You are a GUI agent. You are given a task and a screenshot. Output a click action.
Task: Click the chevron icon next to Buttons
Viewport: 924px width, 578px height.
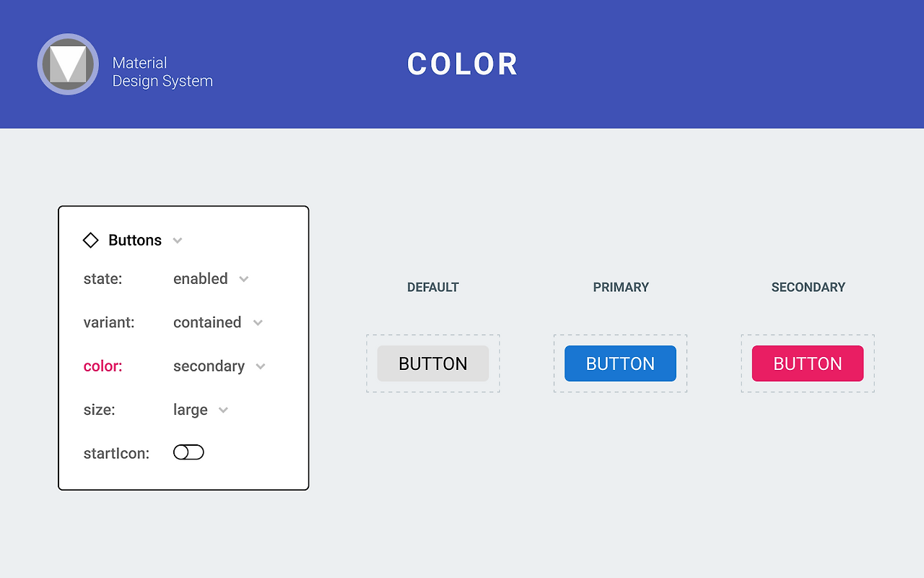[177, 241]
